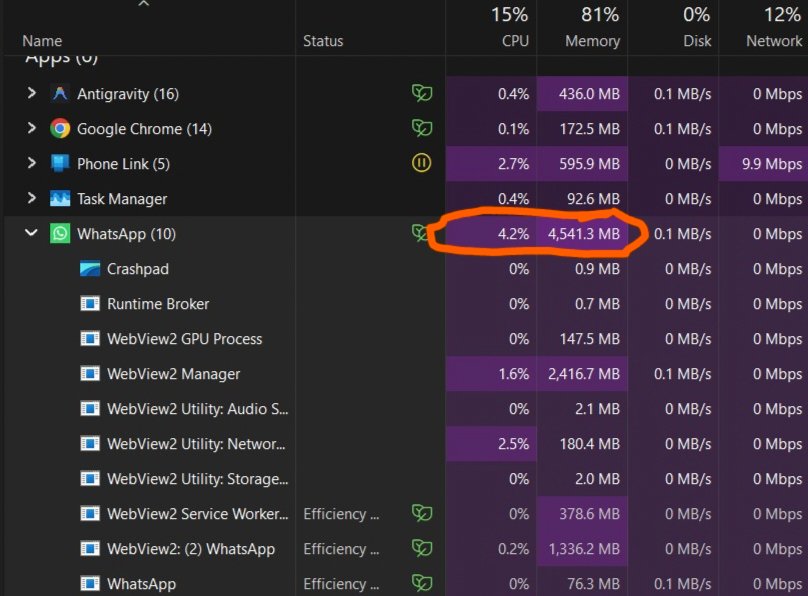
Task: Click the Google Chrome icon
Action: click(x=60, y=129)
